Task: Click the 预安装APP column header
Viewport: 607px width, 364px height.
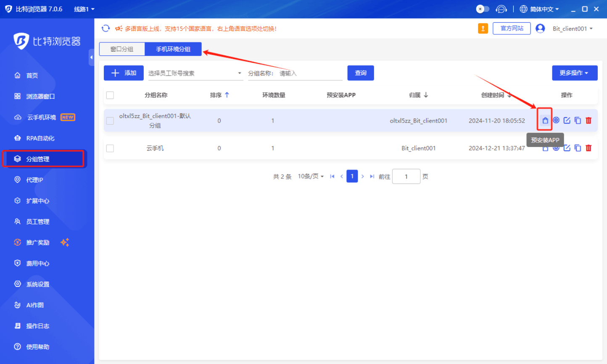Action: coord(341,95)
